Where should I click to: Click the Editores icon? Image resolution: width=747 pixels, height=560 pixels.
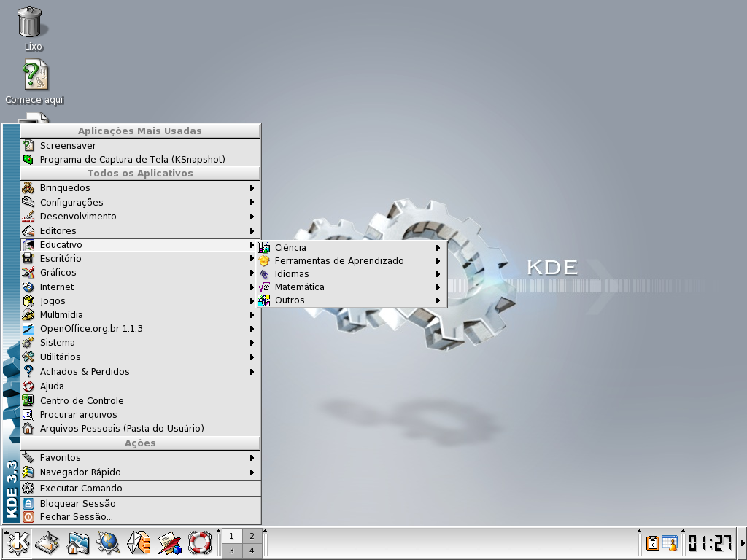tap(28, 230)
